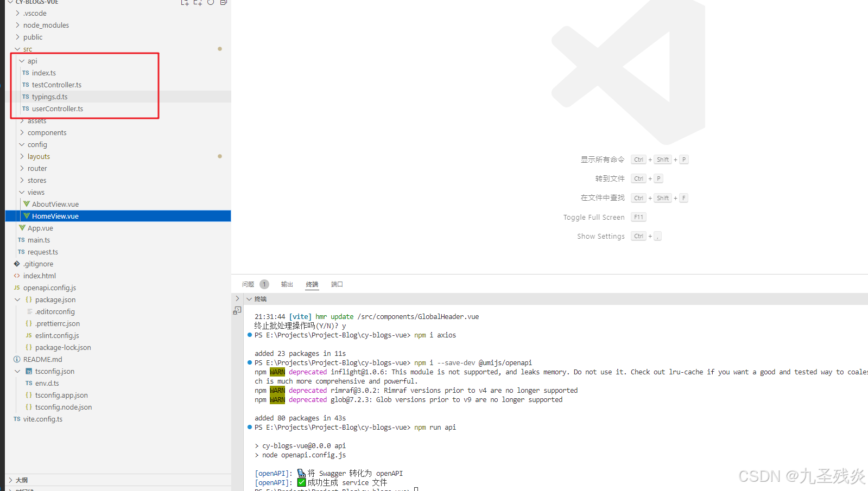Collapse the CY-BLOGS-VUE project root
The width and height of the screenshot is (868, 491).
tap(10, 2)
